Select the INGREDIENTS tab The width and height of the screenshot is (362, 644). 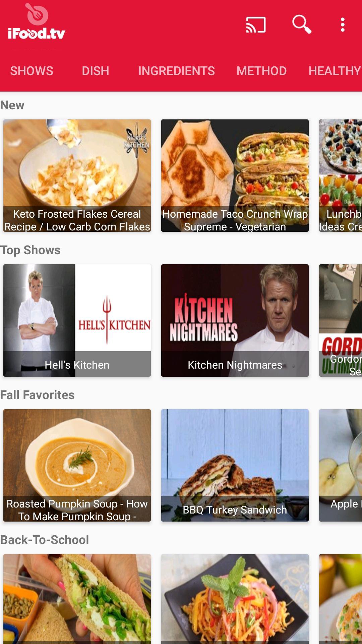pyautogui.click(x=177, y=71)
